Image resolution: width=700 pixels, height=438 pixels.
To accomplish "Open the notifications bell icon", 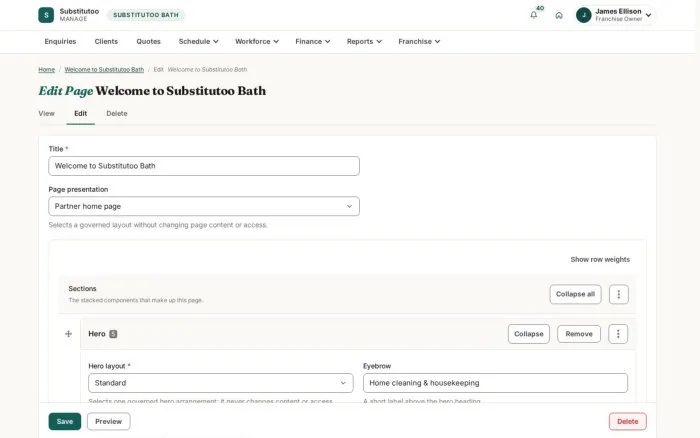I will pyautogui.click(x=533, y=15).
